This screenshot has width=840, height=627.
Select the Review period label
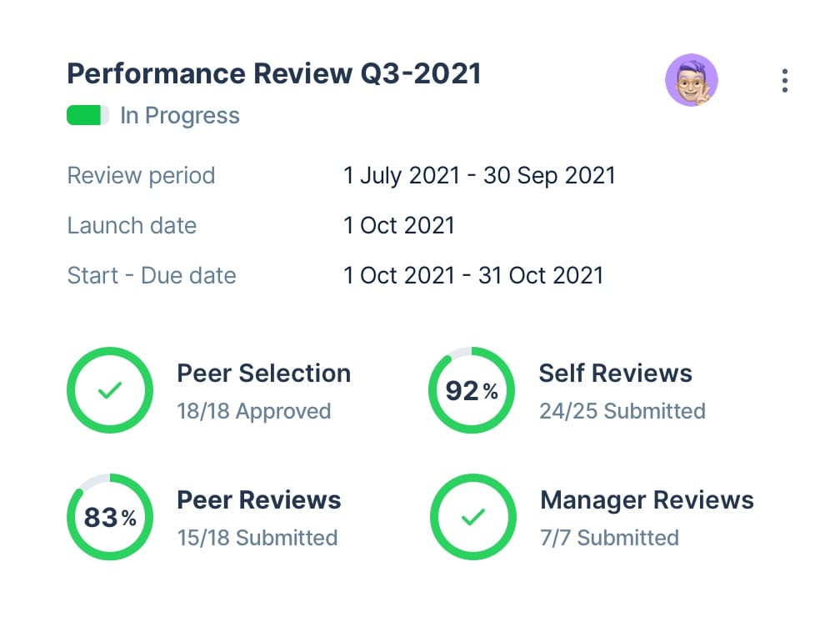(x=141, y=175)
